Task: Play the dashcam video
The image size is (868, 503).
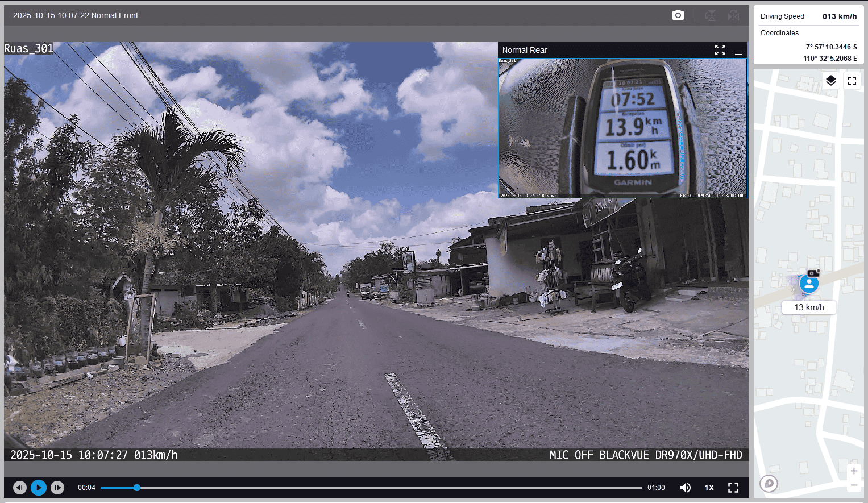Action: pos(39,488)
